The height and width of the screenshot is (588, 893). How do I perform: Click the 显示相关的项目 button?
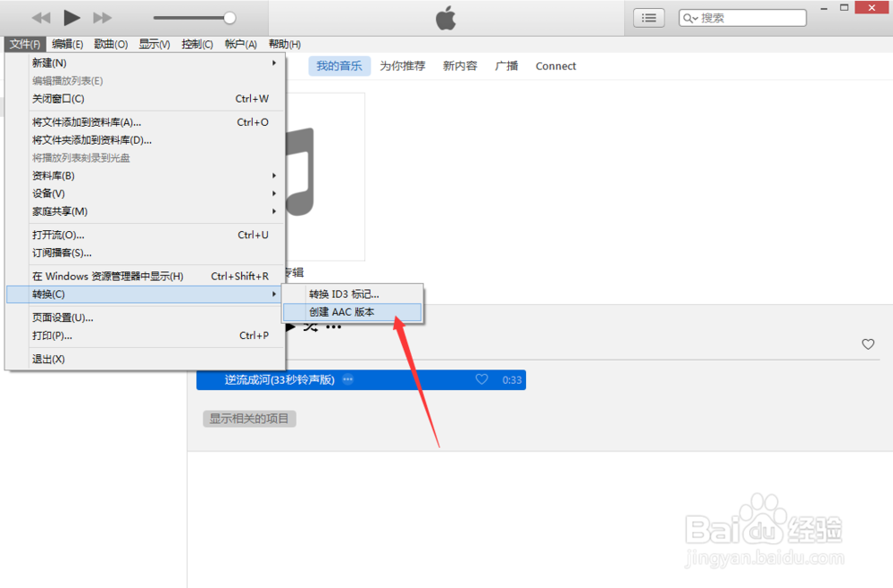(249, 418)
